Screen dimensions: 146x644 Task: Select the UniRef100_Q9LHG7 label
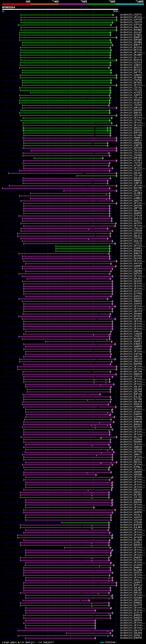point(131,173)
